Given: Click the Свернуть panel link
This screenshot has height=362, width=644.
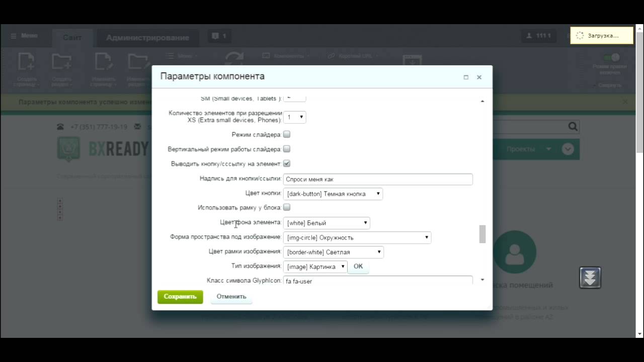Looking at the screenshot, I should point(610,85).
